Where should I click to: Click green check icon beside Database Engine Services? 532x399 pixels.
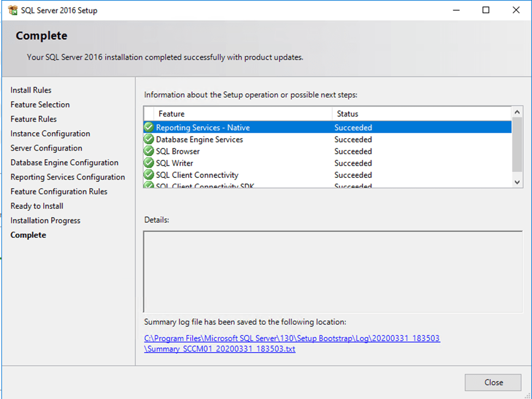148,140
